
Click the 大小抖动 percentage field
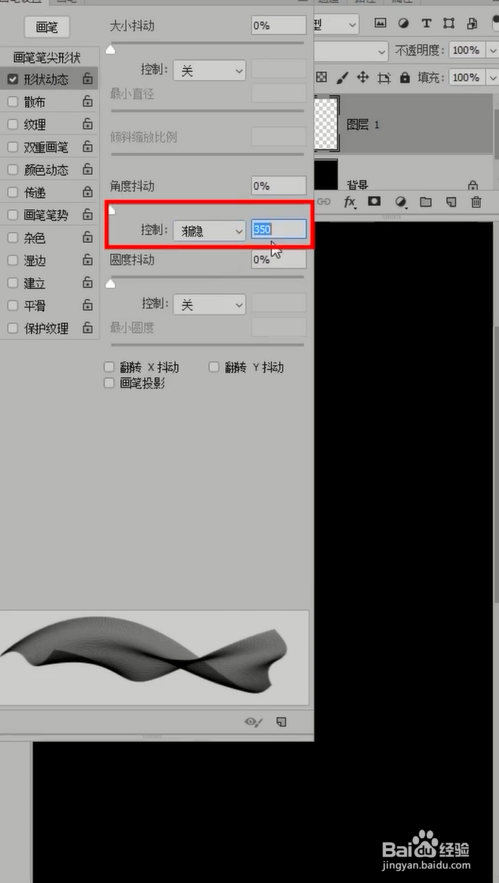[279, 25]
